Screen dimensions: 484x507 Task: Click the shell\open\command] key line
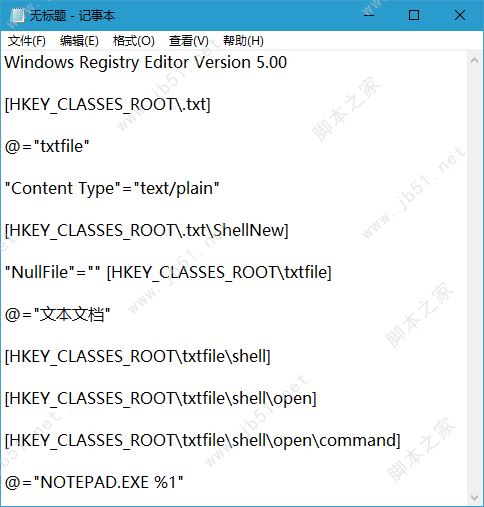(x=203, y=440)
